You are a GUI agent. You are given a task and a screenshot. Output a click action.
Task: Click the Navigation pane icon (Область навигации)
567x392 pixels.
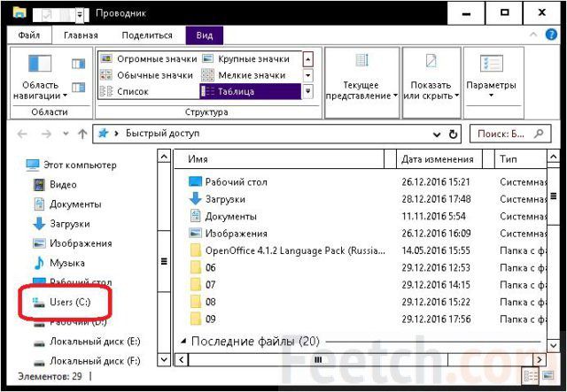tap(40, 63)
